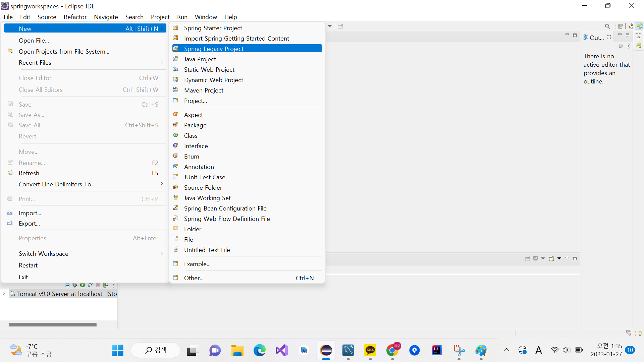Open IntelliJ IDEA from the taskbar
Viewport: 644px width, 362px height.
436,350
